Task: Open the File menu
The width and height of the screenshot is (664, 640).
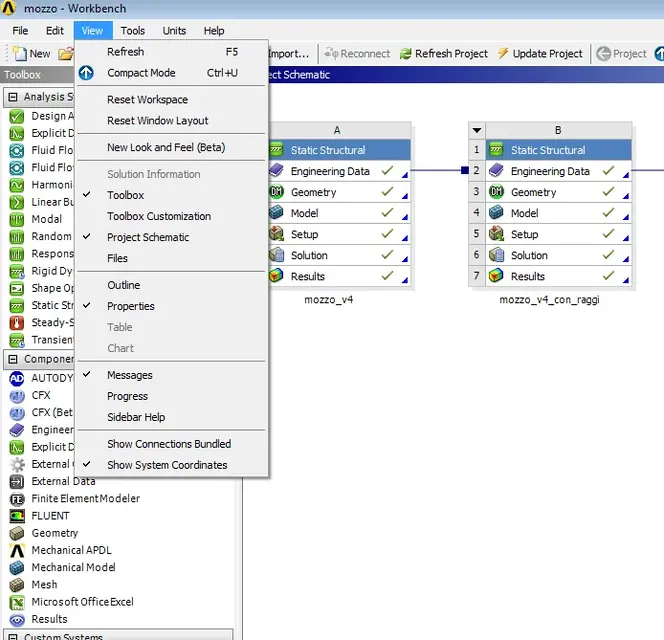Action: coord(20,31)
